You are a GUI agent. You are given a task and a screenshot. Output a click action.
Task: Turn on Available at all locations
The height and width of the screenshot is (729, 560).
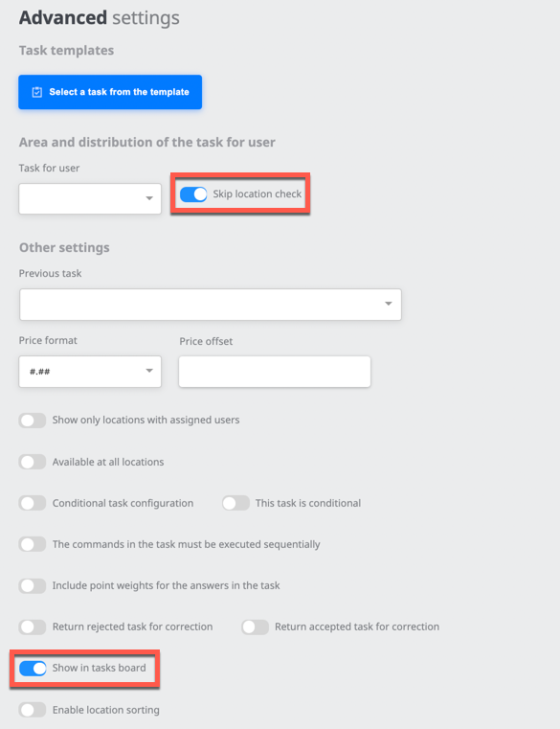point(33,462)
